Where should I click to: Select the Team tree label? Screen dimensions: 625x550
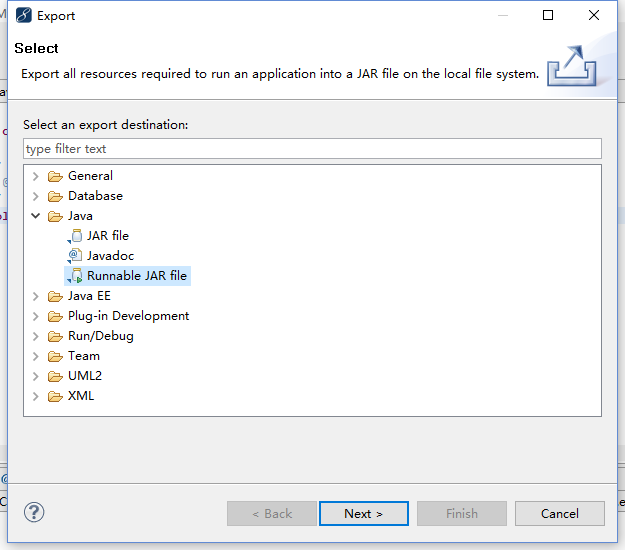click(84, 356)
